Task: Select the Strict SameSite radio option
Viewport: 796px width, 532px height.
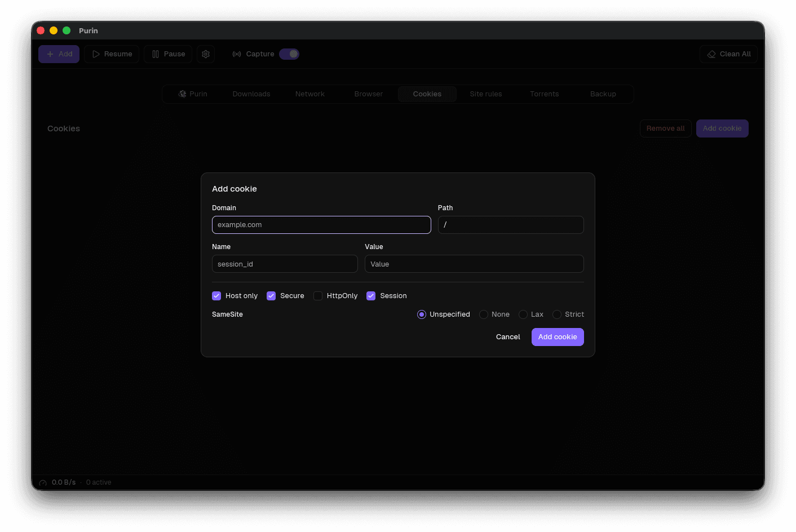Action: tap(557, 314)
